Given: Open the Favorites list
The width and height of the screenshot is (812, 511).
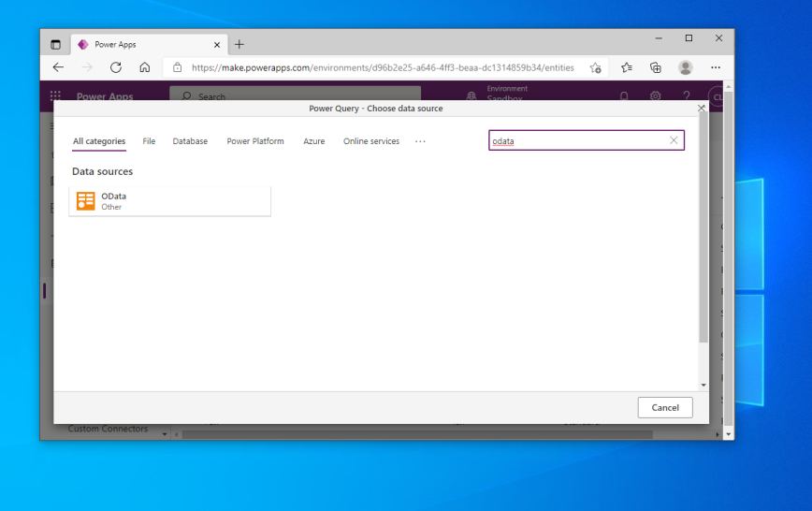Looking at the screenshot, I should (626, 67).
